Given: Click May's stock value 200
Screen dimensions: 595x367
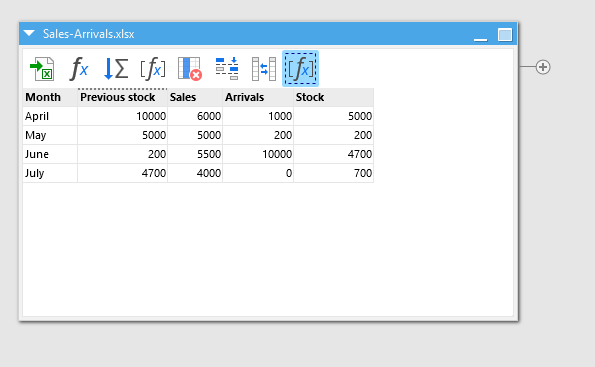Looking at the screenshot, I should coord(334,135).
